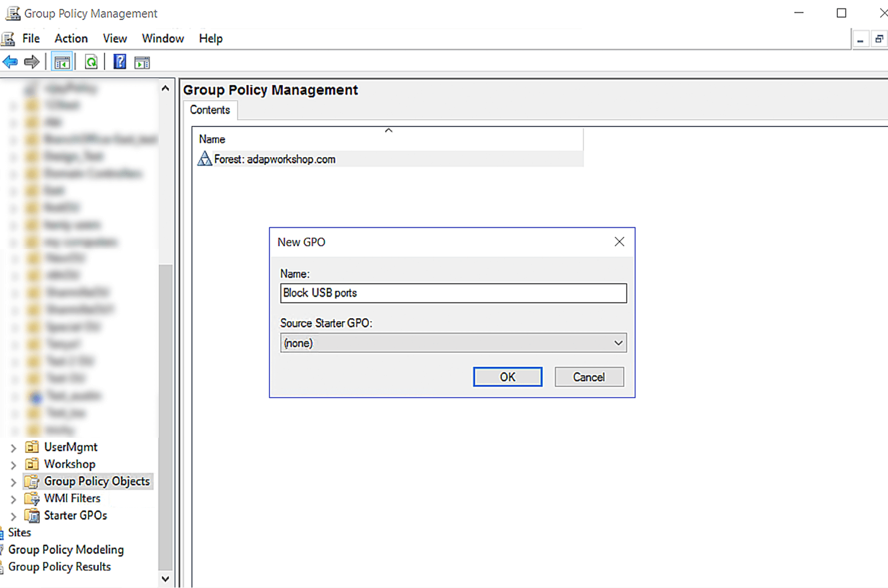Select the Workshop folder icon

pos(32,464)
